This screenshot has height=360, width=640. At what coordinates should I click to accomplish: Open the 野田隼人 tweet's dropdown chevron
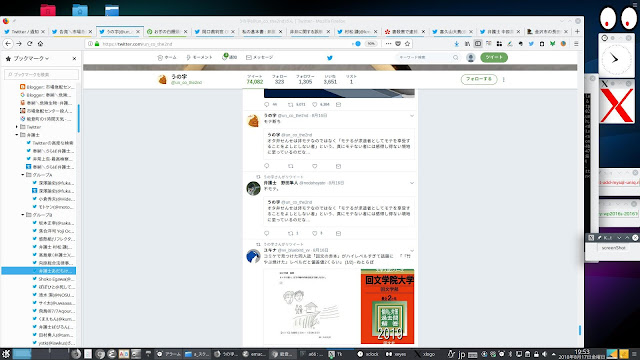click(412, 183)
